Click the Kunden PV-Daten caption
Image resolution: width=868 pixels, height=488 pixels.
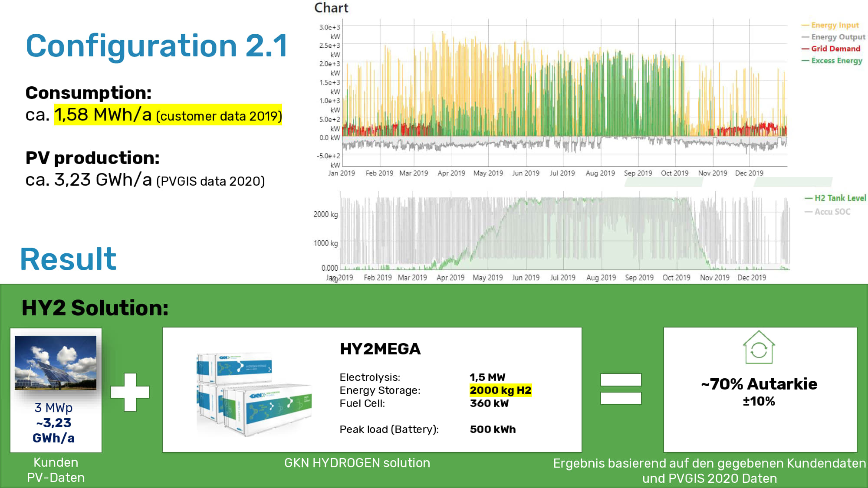tap(56, 470)
